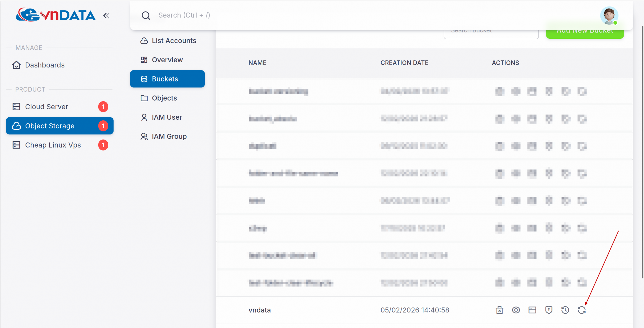Click the red notification badge on Cheap Linux Vps
The width and height of the screenshot is (644, 328).
click(x=103, y=145)
